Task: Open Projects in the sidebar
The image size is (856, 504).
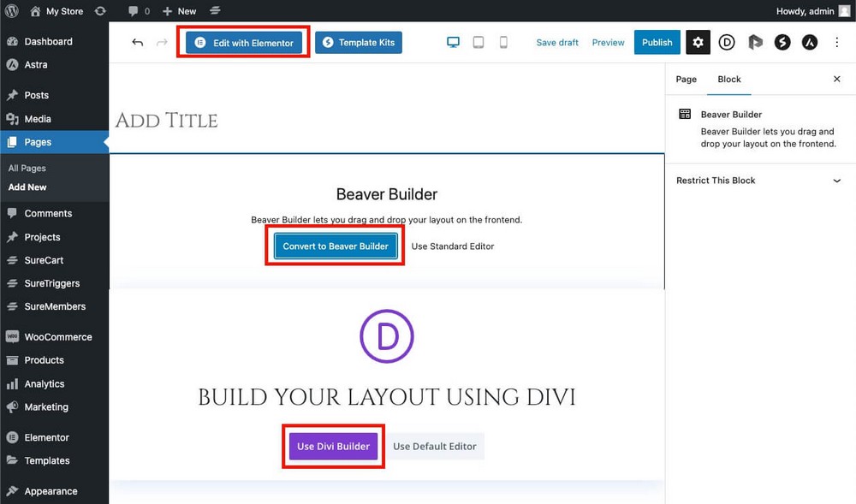Action: point(55,237)
